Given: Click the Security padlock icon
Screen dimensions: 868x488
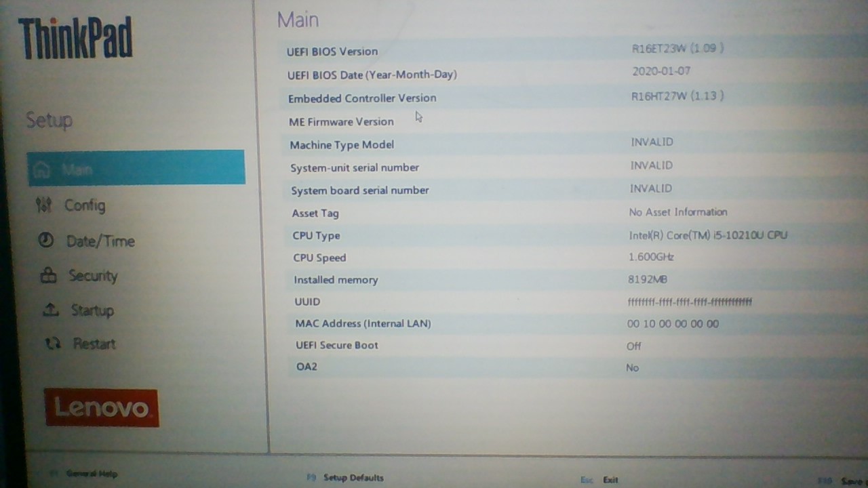Looking at the screenshot, I should coord(48,275).
